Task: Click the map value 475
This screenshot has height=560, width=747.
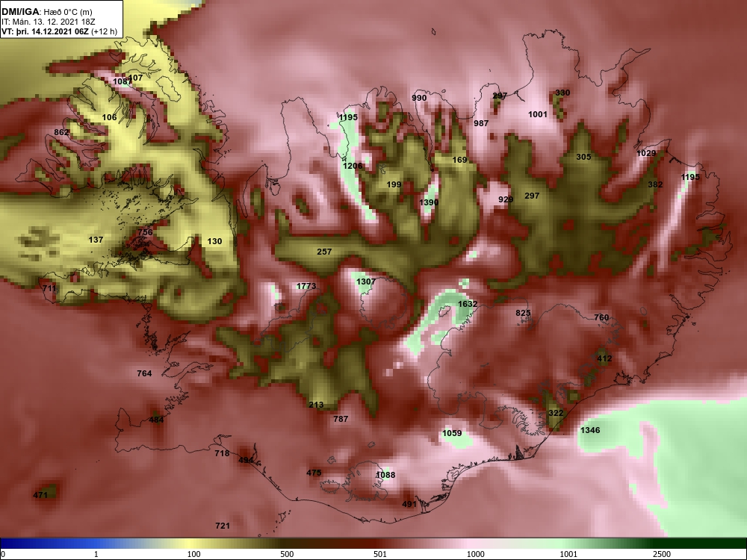Action: 314,473
